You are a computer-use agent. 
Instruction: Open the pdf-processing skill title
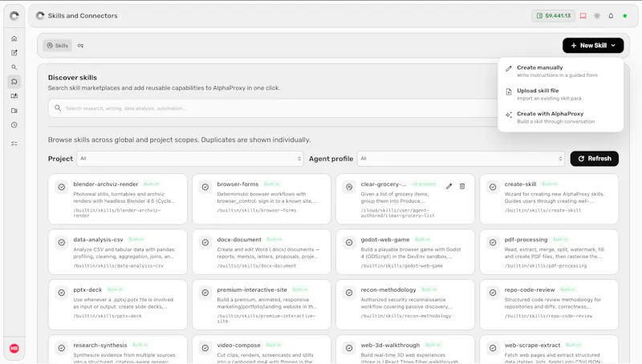click(x=526, y=240)
